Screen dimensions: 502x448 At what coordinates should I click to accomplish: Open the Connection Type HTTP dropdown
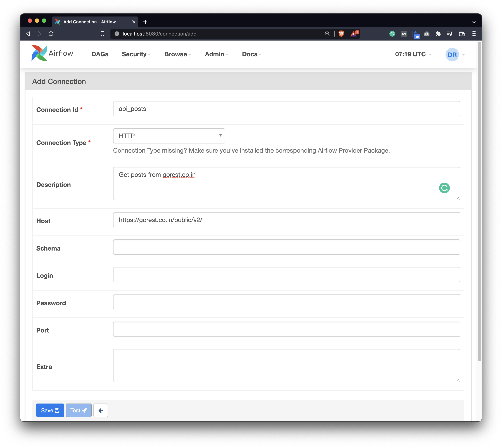(169, 136)
